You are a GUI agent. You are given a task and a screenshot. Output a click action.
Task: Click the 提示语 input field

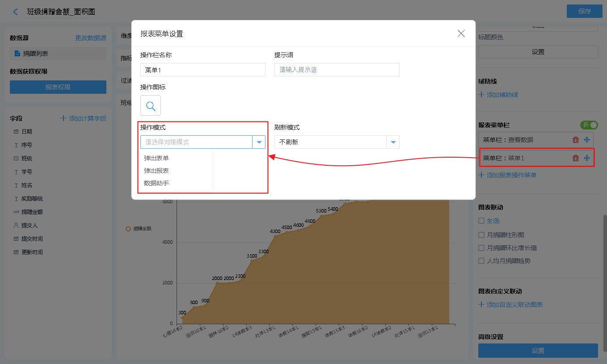point(337,70)
